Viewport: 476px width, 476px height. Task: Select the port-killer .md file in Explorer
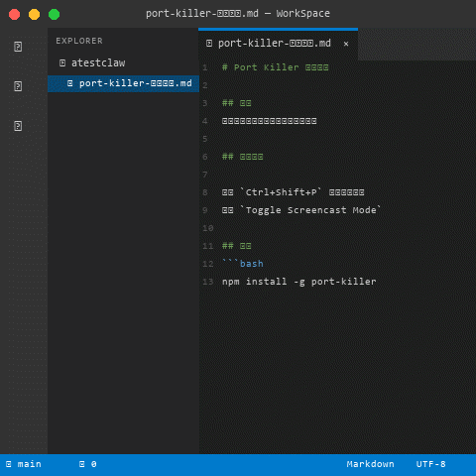pos(123,83)
